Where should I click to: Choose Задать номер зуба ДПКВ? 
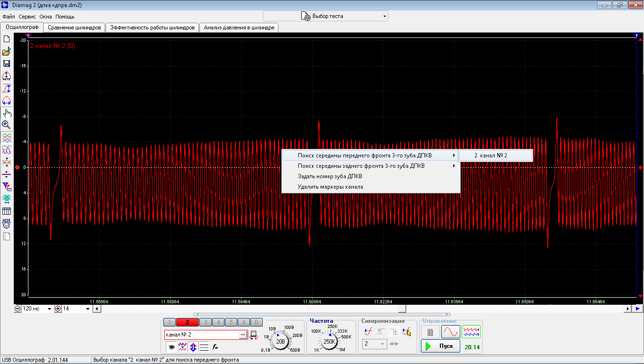coord(371,176)
